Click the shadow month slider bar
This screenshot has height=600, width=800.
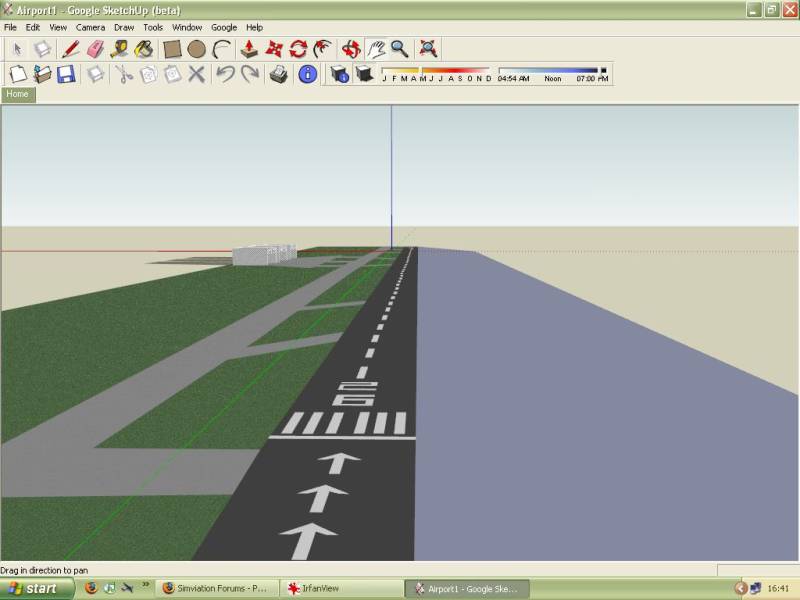436,70
